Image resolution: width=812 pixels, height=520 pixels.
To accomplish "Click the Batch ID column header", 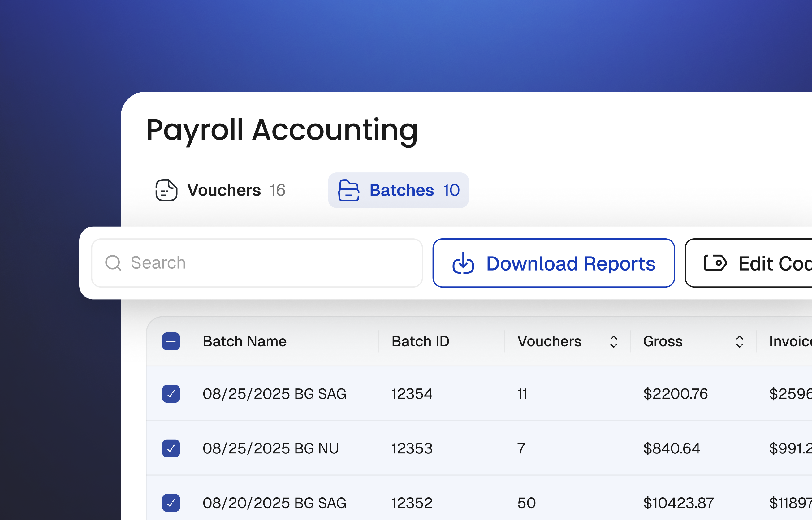I will [x=421, y=341].
